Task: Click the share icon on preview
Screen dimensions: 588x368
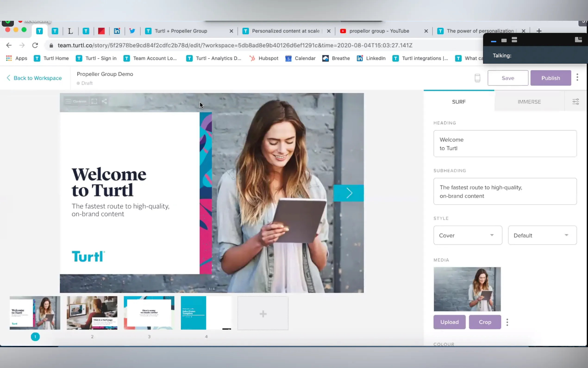Action: (x=104, y=101)
